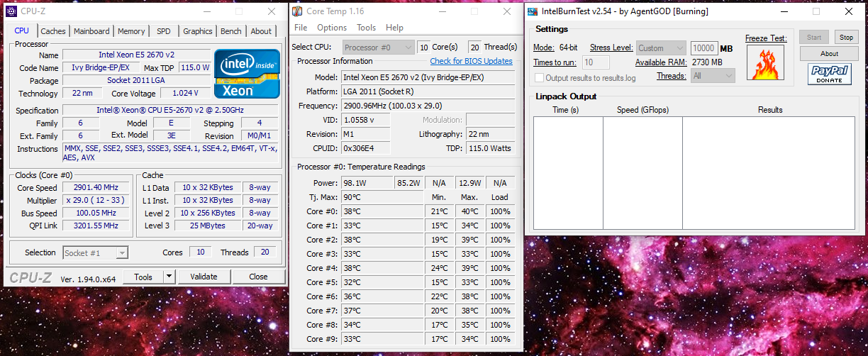868x356 pixels.
Task: Switch to the Mainboard tab in CPU-Z
Action: point(91,31)
